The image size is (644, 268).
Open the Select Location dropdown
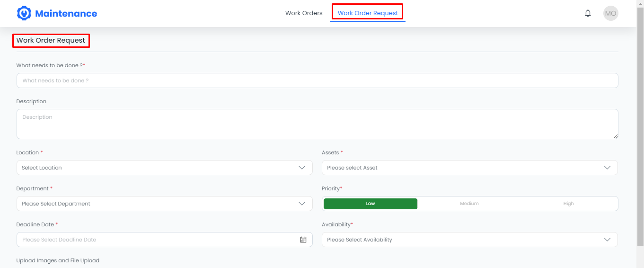click(164, 168)
